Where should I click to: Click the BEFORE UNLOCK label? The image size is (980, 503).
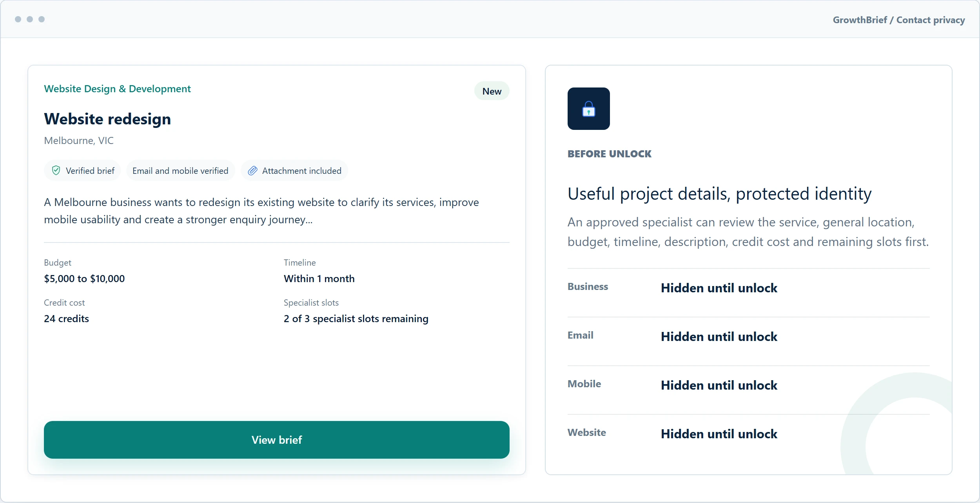tap(610, 154)
